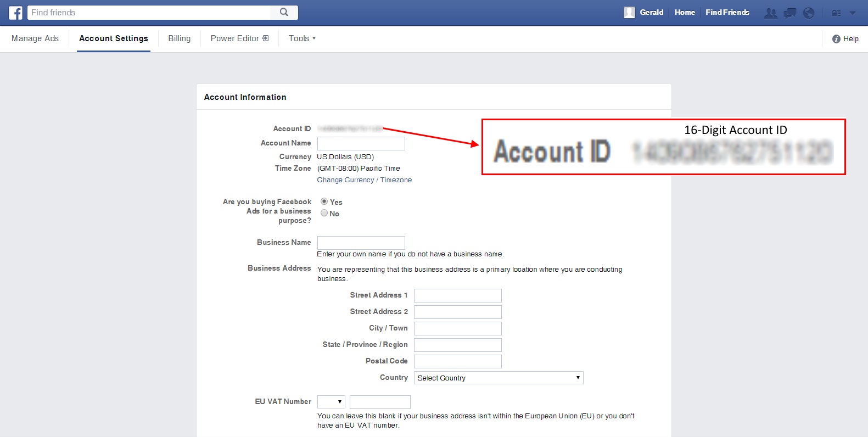The height and width of the screenshot is (437, 868).
Task: Click the 'Account Information' heading
Action: tap(245, 97)
